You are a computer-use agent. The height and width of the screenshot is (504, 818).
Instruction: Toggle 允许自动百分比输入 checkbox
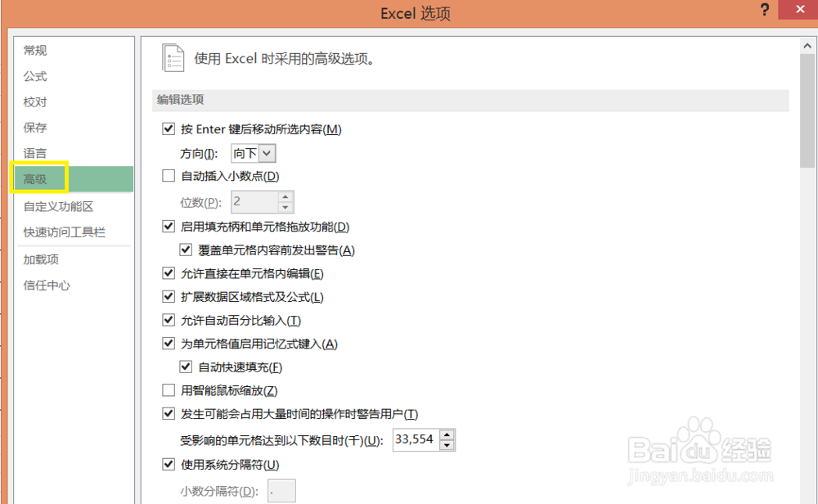click(x=168, y=319)
